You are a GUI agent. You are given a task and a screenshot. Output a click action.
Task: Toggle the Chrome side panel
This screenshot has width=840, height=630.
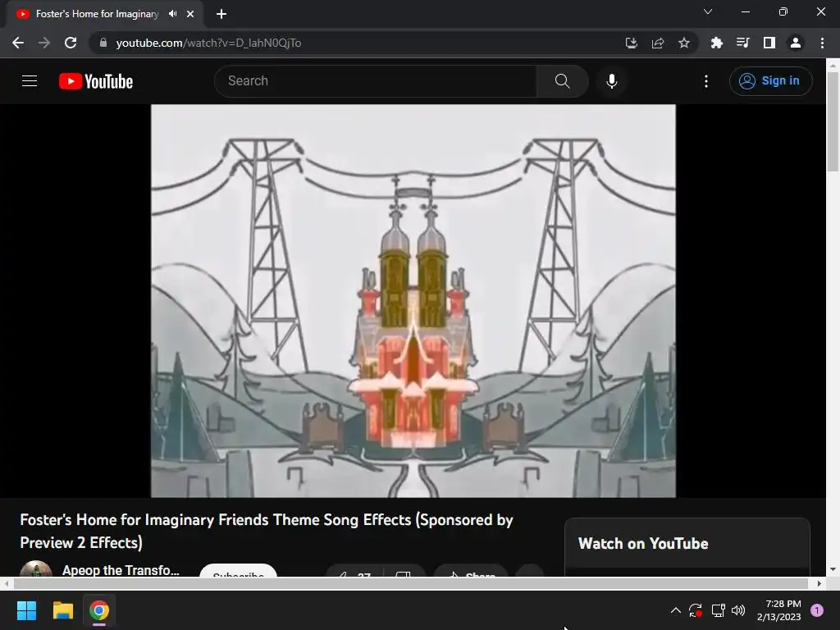[x=769, y=43]
